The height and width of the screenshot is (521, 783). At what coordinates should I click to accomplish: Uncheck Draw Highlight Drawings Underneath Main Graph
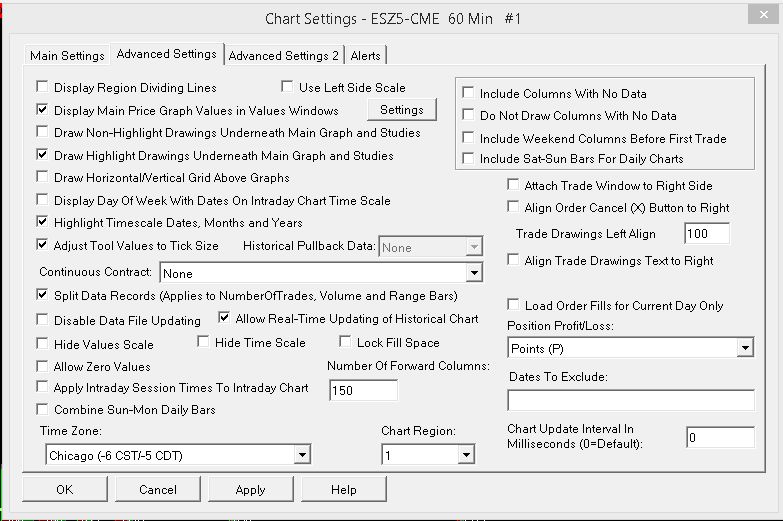click(x=42, y=155)
